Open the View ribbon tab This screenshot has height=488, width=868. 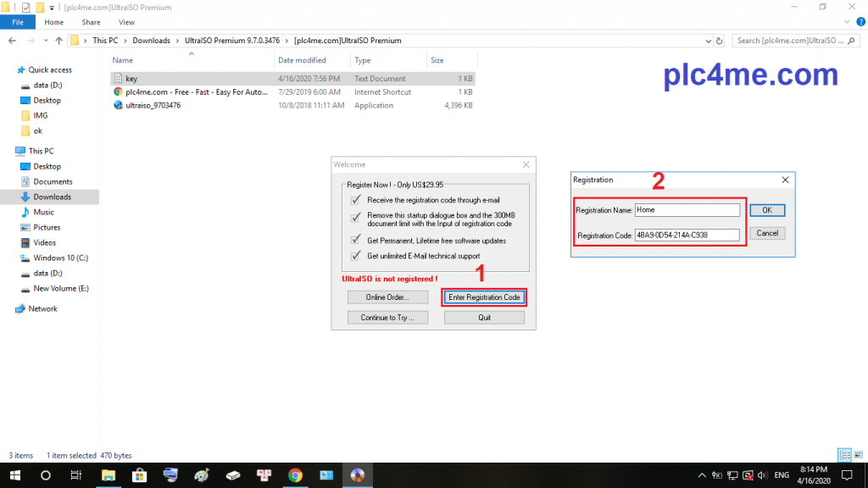126,22
